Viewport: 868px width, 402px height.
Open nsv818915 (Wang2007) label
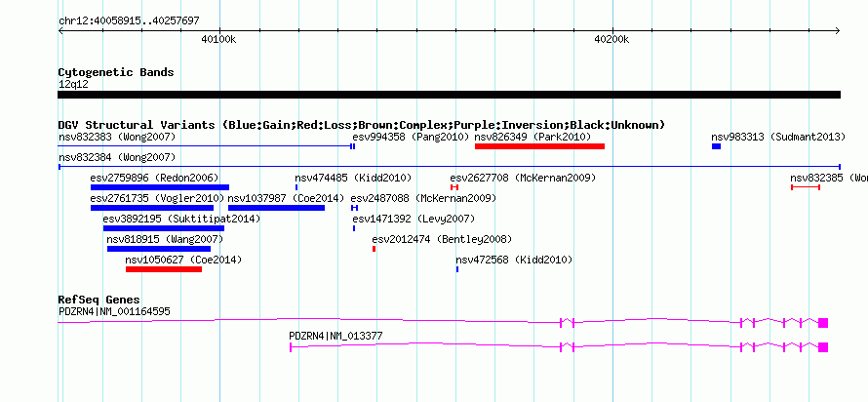[x=165, y=239]
